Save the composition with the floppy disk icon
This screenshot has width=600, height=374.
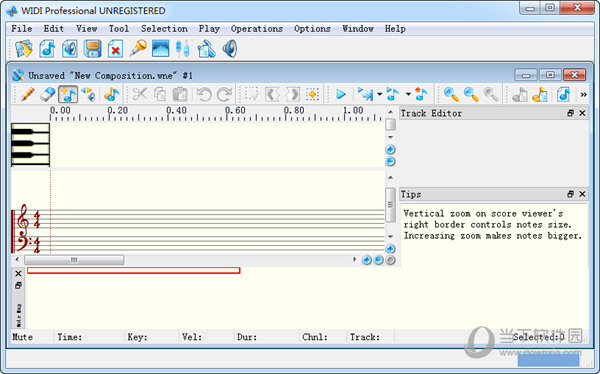pyautogui.click(x=93, y=49)
